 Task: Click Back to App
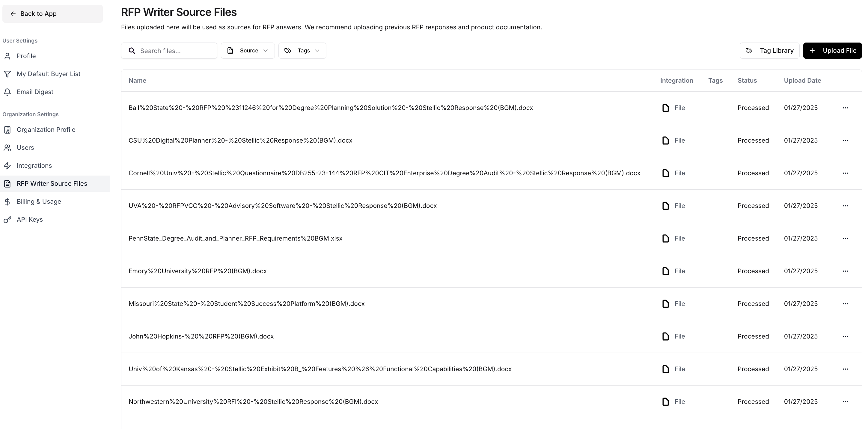pos(38,13)
